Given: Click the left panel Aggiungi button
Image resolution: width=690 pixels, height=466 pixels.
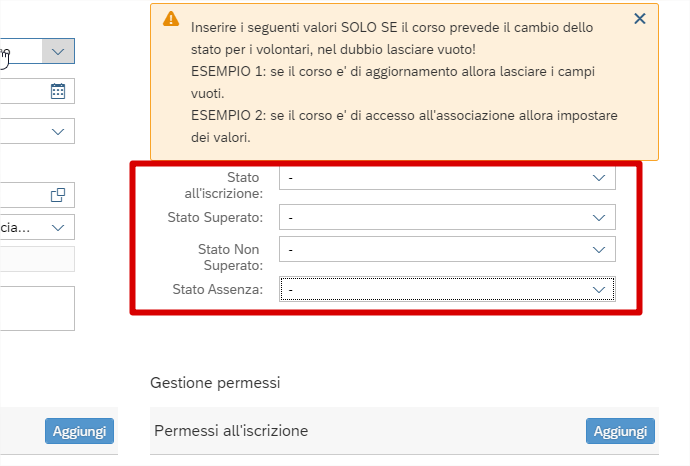Looking at the screenshot, I should point(79,431).
